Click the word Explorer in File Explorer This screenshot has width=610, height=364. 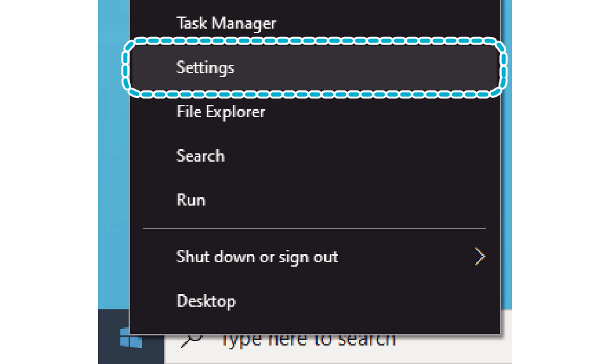236,112
